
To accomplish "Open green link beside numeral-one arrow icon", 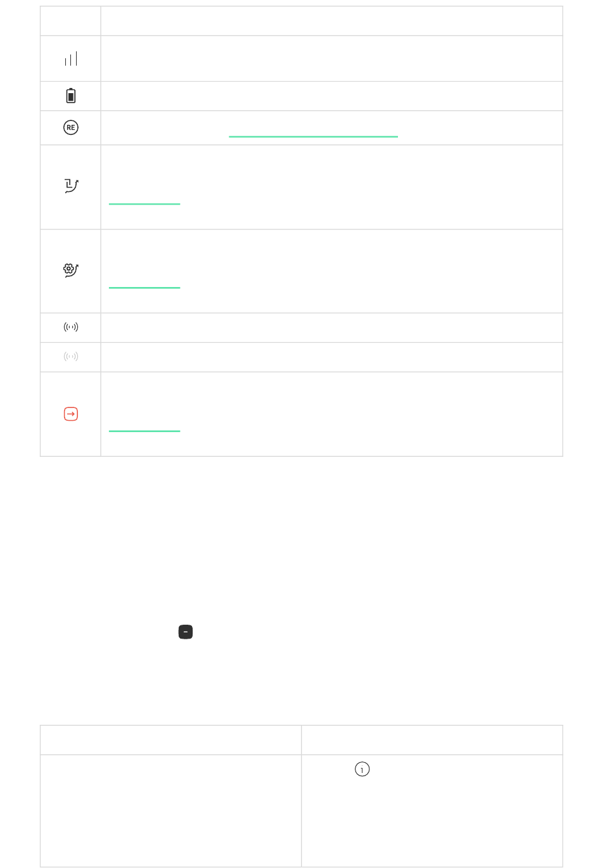I will 144,200.
